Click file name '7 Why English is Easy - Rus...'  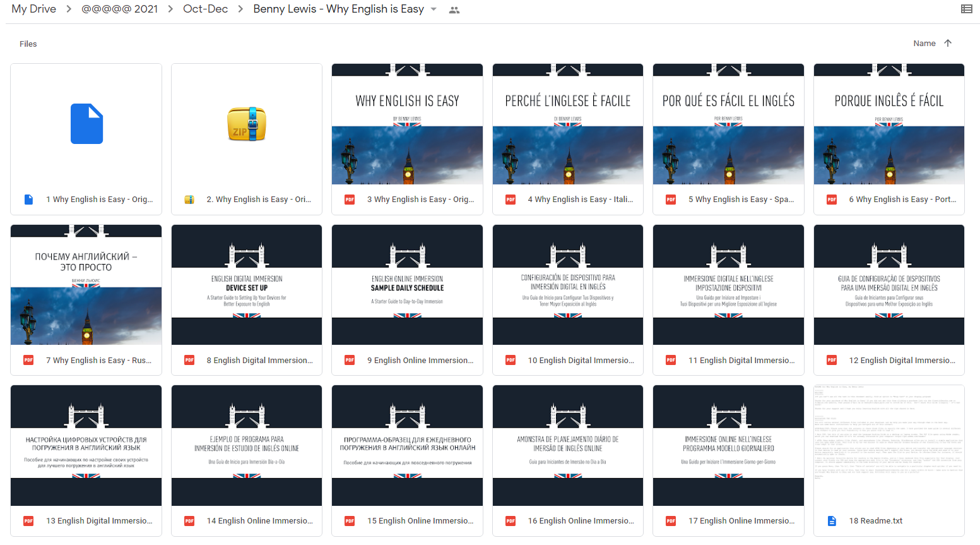pyautogui.click(x=98, y=361)
